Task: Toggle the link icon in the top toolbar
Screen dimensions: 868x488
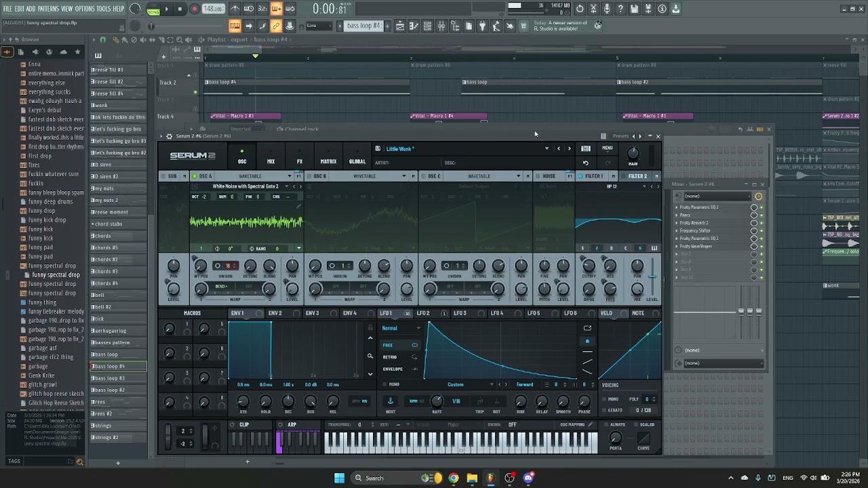Action: tap(276, 26)
